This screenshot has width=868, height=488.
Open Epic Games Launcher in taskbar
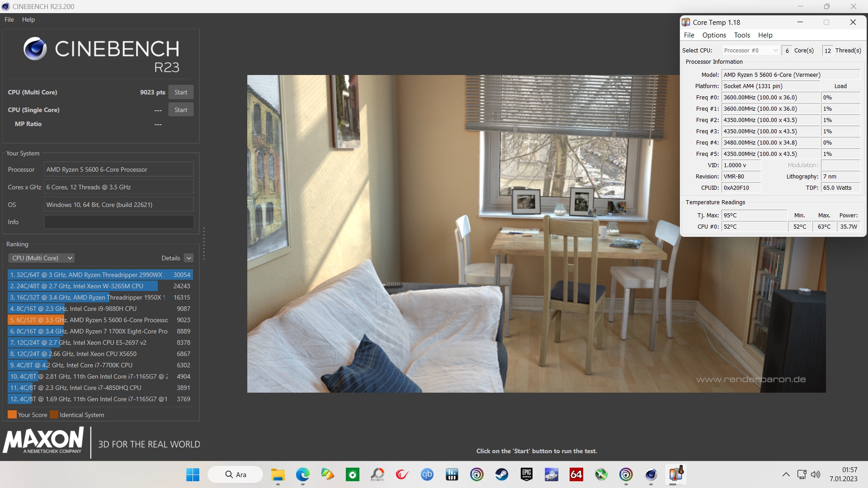[x=526, y=474]
